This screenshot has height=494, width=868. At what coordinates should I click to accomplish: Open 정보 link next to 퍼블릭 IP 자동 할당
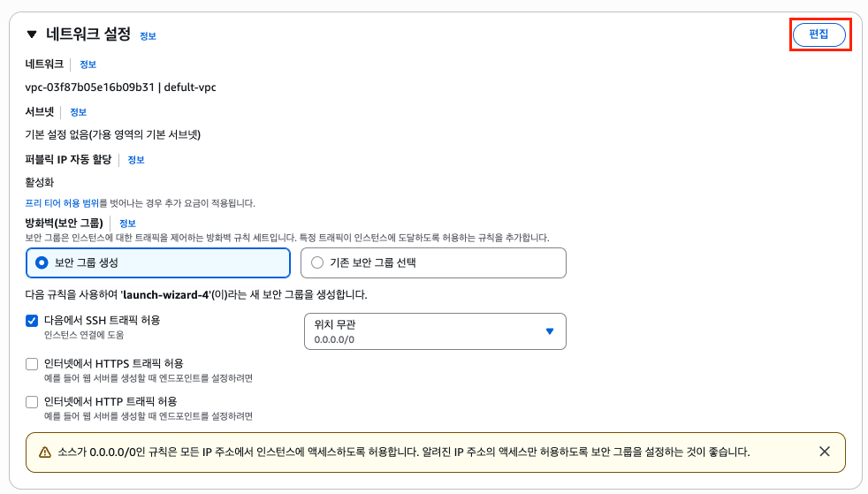tap(135, 160)
